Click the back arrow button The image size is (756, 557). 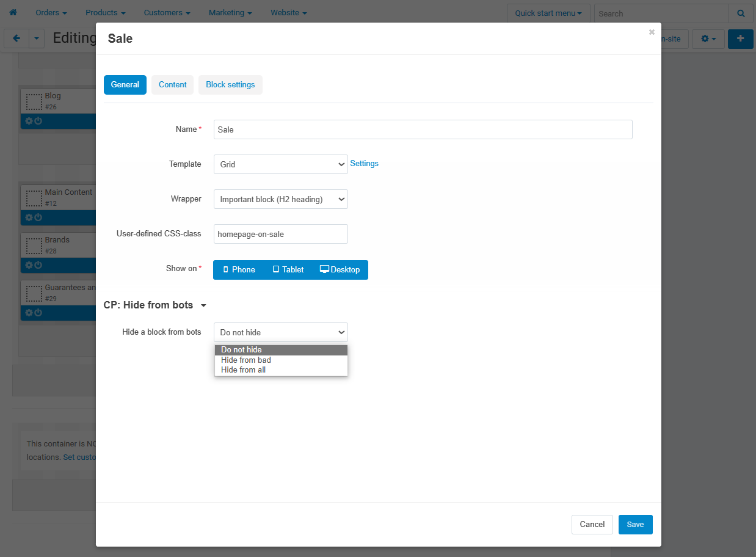(x=16, y=38)
